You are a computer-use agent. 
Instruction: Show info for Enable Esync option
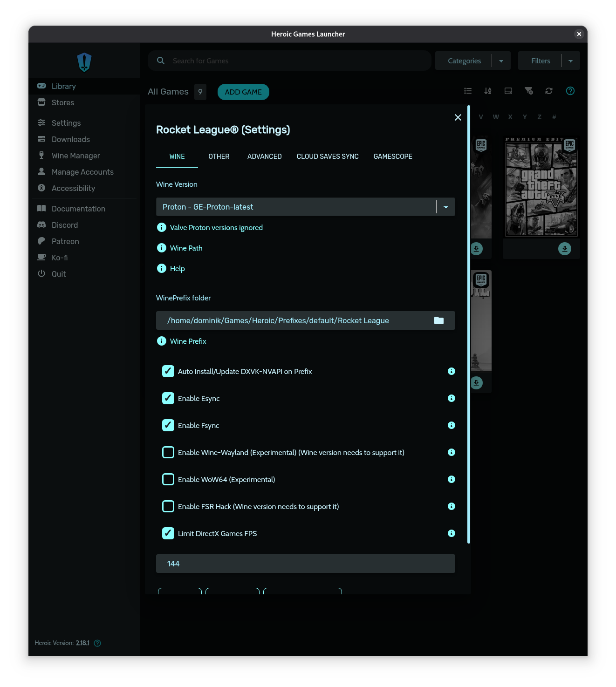pos(452,398)
